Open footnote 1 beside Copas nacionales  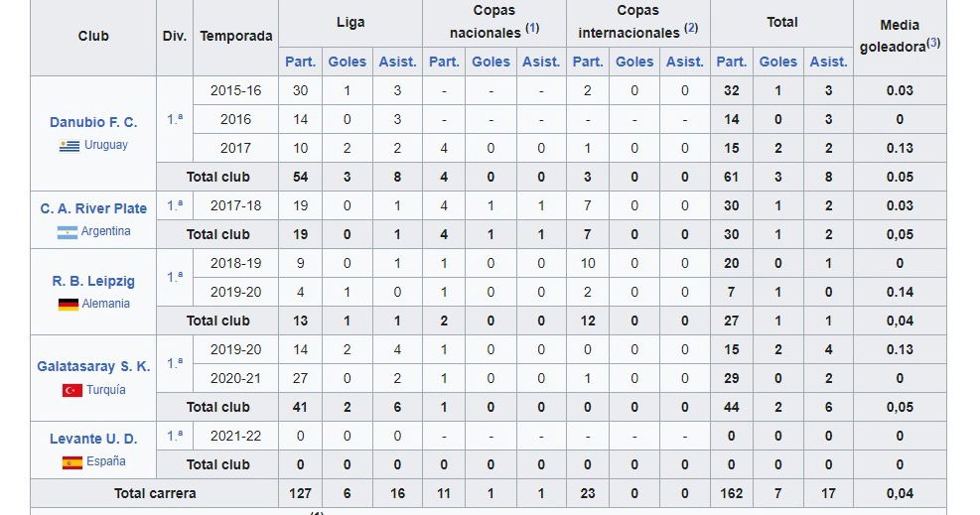click(531, 28)
